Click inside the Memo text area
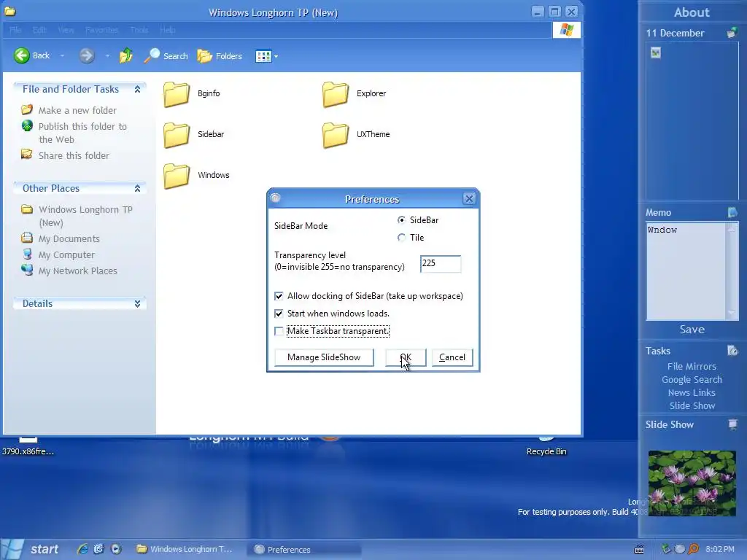The width and height of the screenshot is (747, 560). (x=686, y=271)
